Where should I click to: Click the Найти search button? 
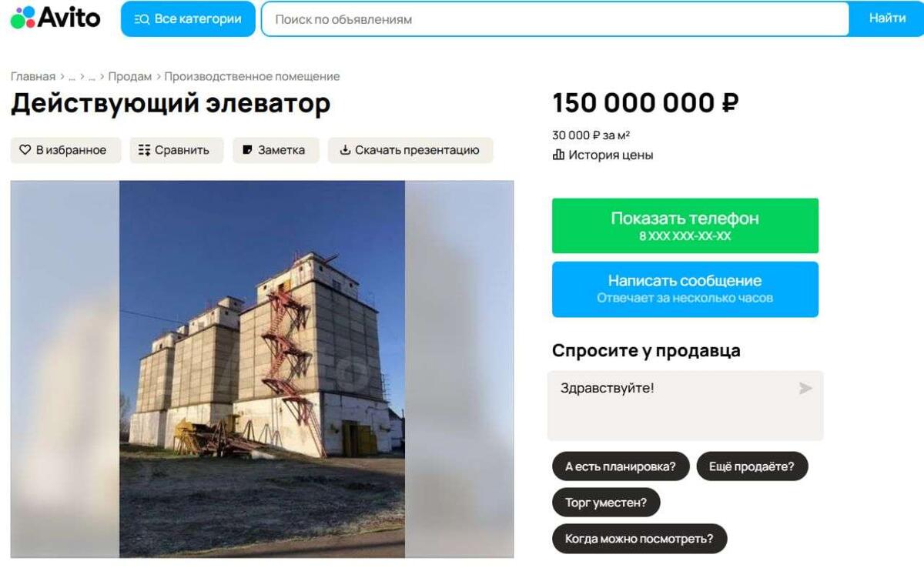coord(887,18)
